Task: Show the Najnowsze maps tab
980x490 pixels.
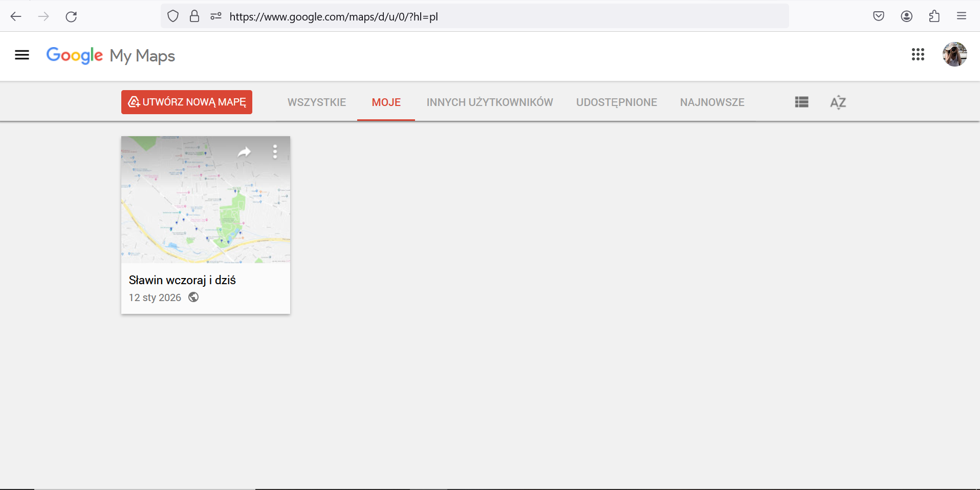Action: pyautogui.click(x=712, y=102)
